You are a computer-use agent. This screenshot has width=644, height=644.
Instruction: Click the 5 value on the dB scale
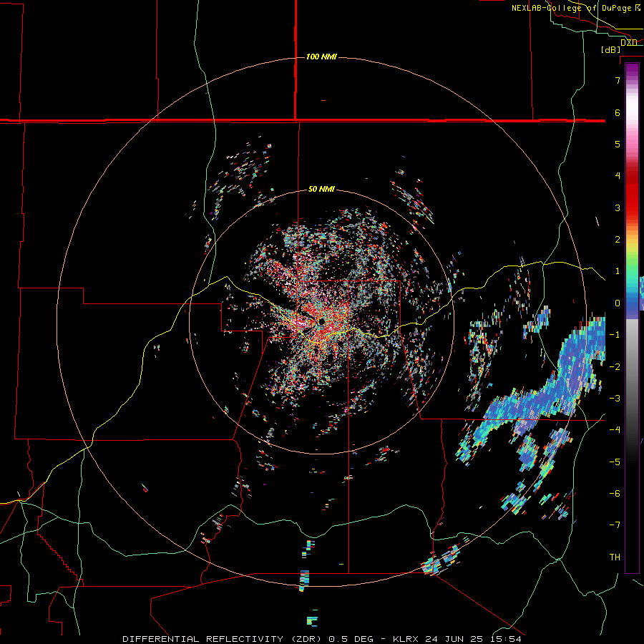(x=618, y=144)
